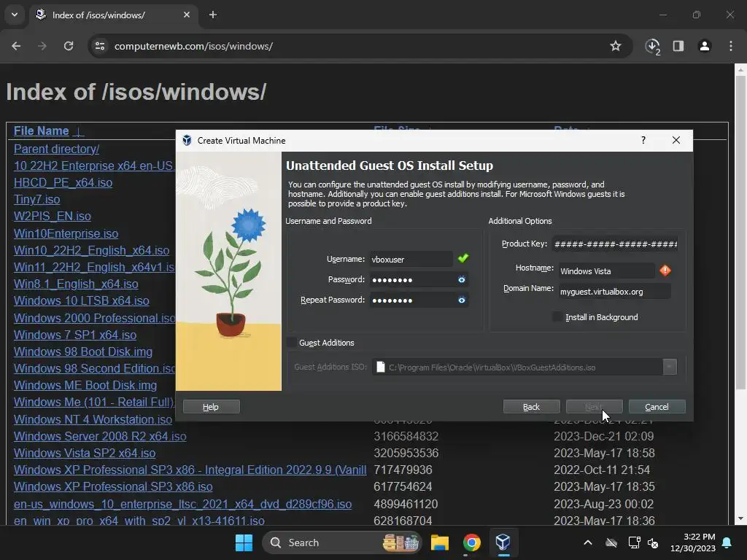This screenshot has height=560, width=747.
Task: Open Win8.1_English_x64.iso link
Action: click(x=76, y=284)
